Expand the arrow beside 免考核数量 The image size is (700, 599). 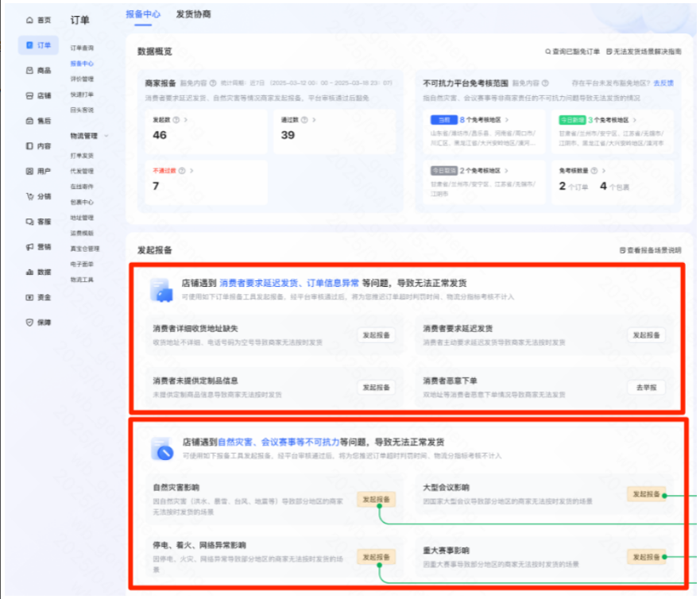604,171
